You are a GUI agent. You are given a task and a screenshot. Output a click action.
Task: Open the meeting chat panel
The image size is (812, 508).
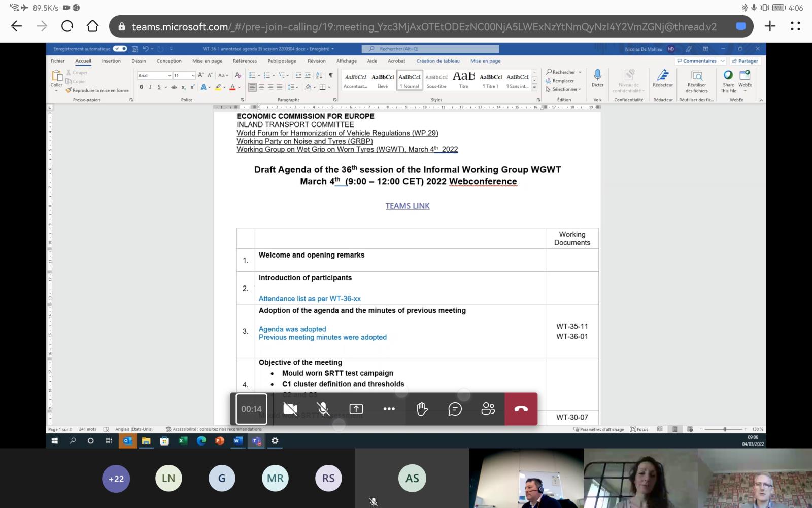point(455,409)
